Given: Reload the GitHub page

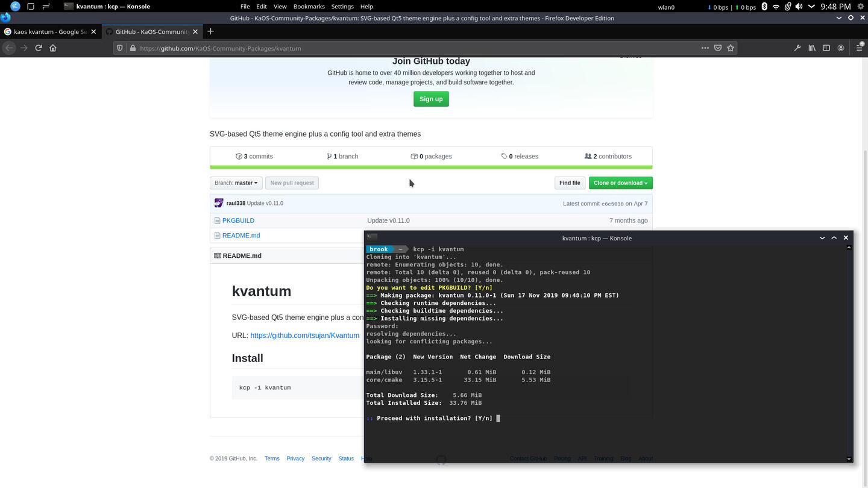Looking at the screenshot, I should pyautogui.click(x=39, y=48).
